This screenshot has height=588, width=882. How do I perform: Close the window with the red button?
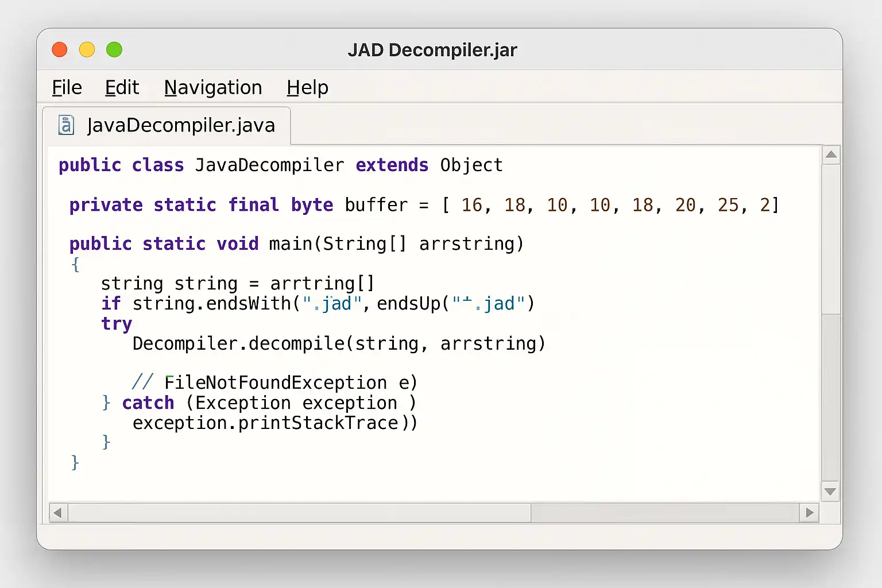tap(60, 50)
